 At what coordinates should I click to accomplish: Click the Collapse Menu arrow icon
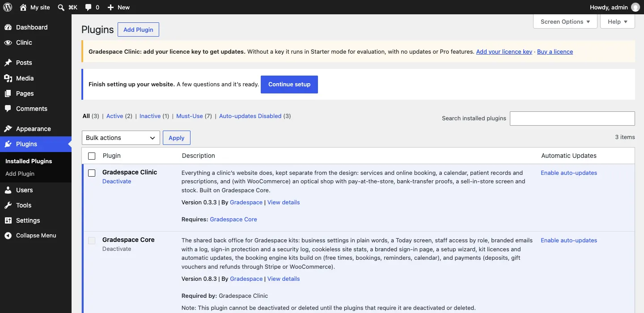(x=8, y=236)
